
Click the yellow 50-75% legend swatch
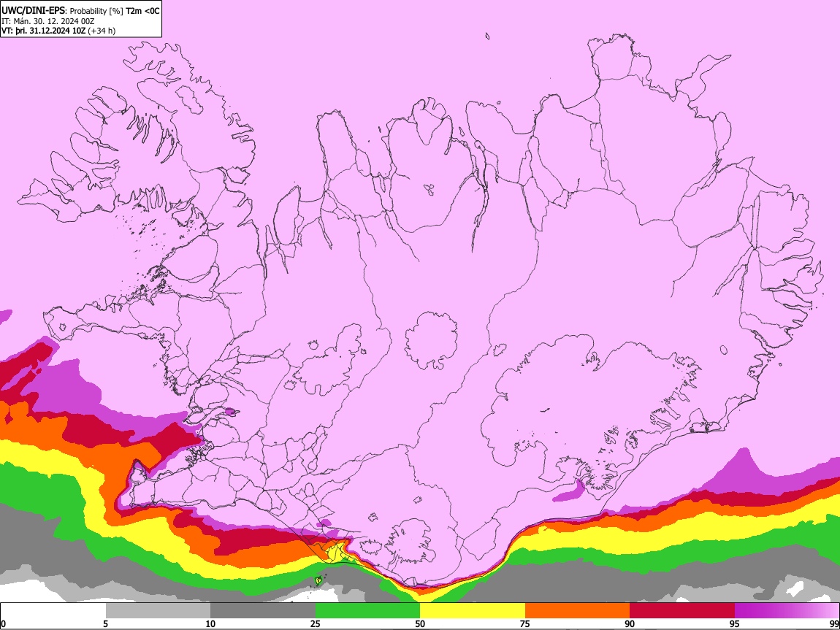pos(473,611)
